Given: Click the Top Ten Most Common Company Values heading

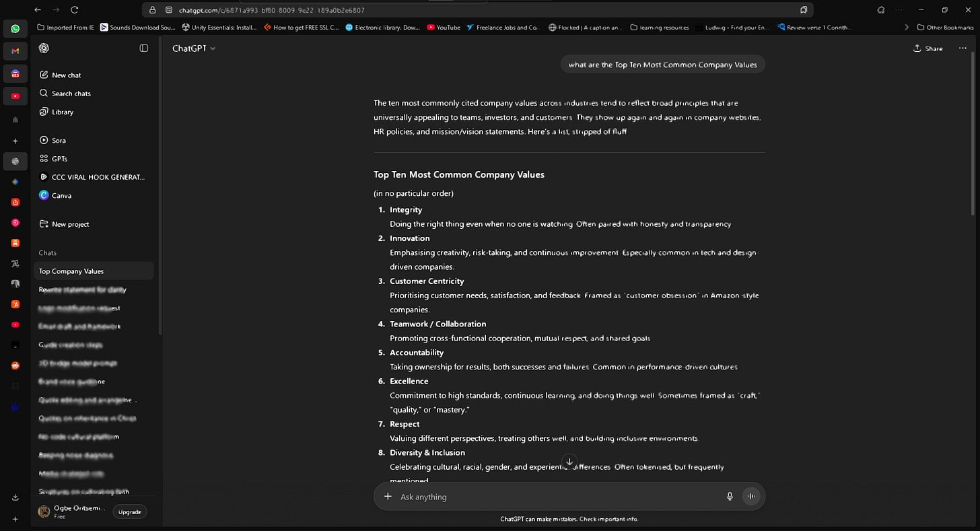Looking at the screenshot, I should (459, 174).
